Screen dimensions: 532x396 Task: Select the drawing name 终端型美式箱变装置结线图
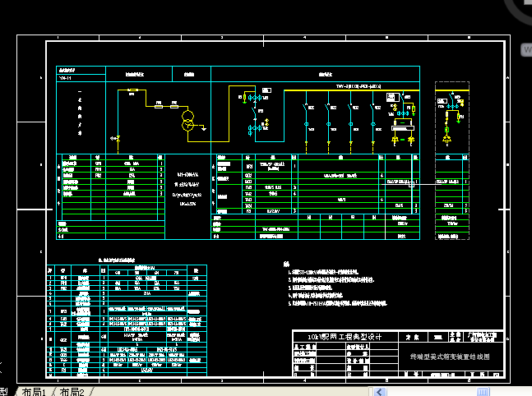450,357
